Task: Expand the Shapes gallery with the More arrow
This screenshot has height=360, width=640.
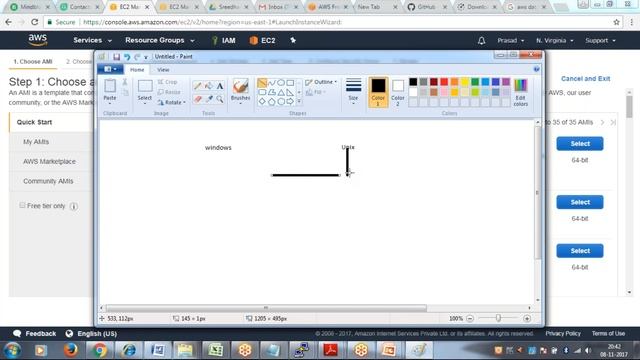Action: (299, 101)
